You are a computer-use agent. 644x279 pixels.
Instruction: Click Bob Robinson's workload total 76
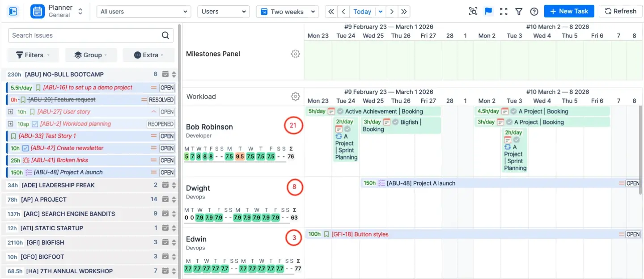pyautogui.click(x=291, y=156)
